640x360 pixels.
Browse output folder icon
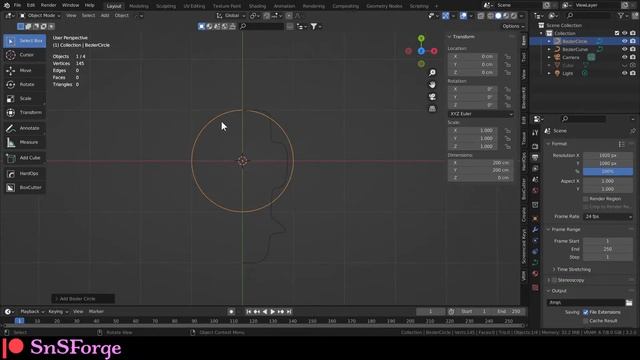(x=629, y=302)
